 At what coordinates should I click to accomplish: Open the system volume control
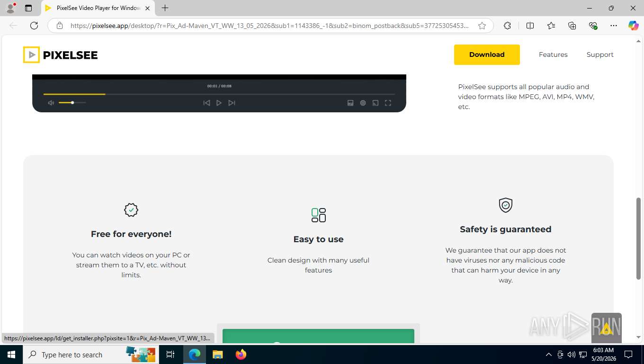(x=572, y=355)
